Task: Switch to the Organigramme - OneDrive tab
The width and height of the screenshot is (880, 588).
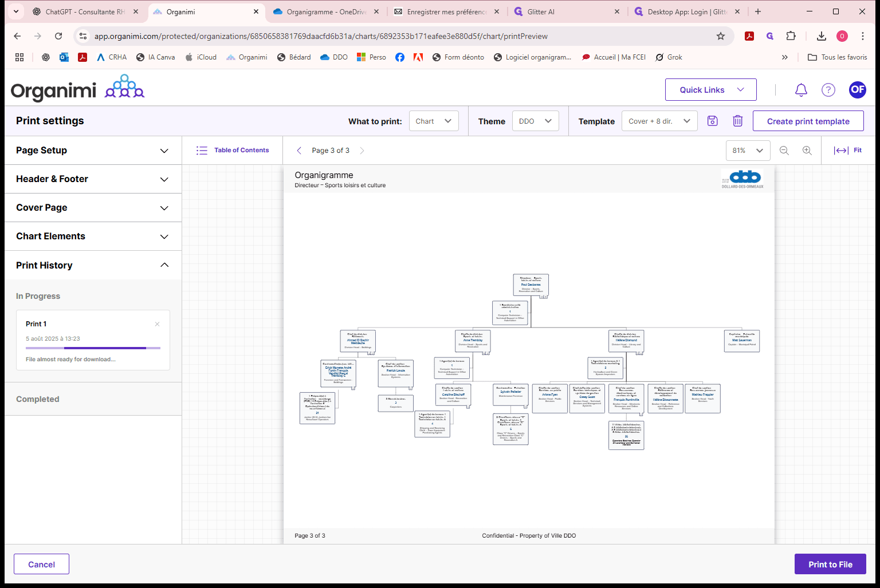Action: click(327, 11)
